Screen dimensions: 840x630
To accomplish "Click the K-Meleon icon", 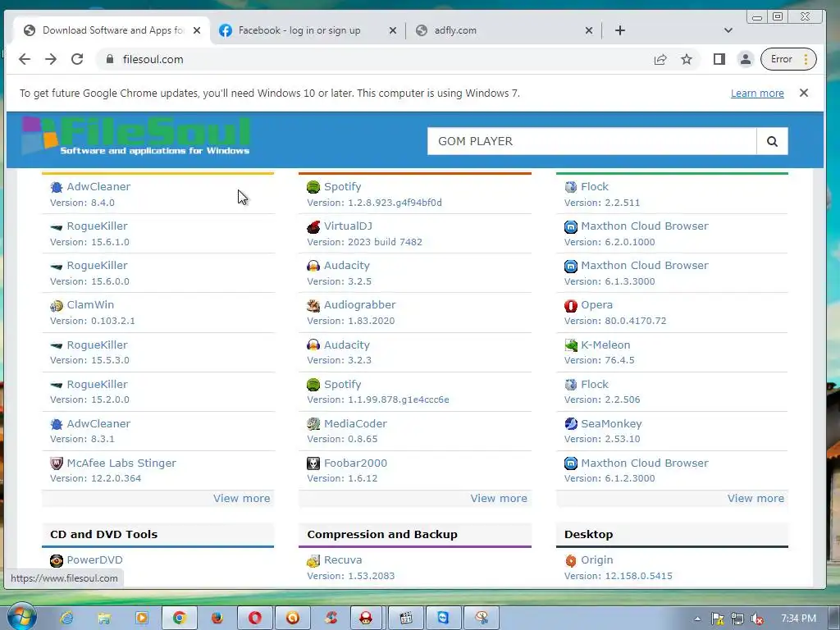I will point(571,345).
